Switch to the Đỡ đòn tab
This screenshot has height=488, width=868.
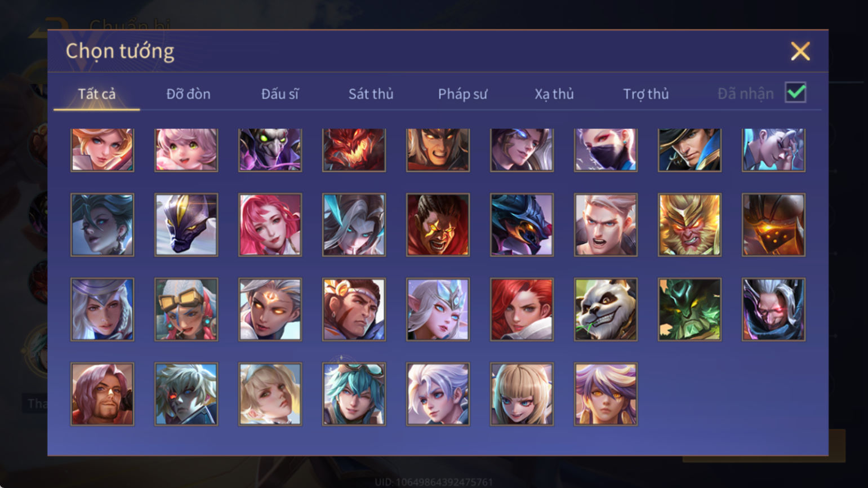pos(188,94)
